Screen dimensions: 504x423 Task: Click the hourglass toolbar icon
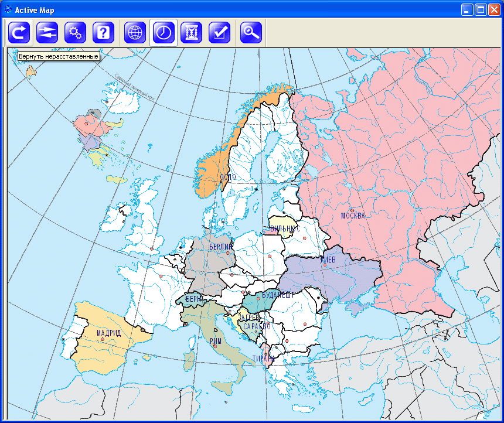click(191, 32)
